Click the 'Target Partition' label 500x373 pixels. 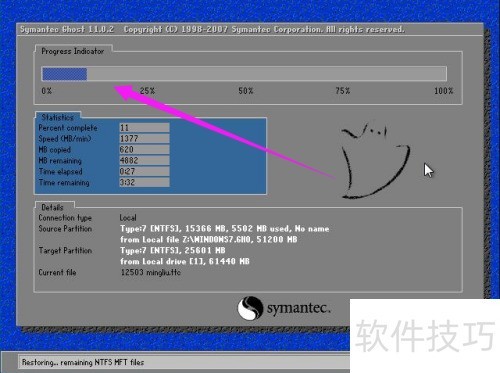point(65,251)
